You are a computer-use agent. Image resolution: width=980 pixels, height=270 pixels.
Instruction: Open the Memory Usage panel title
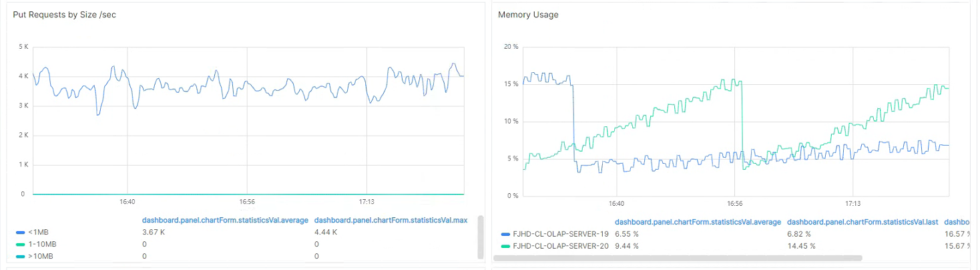(x=528, y=15)
